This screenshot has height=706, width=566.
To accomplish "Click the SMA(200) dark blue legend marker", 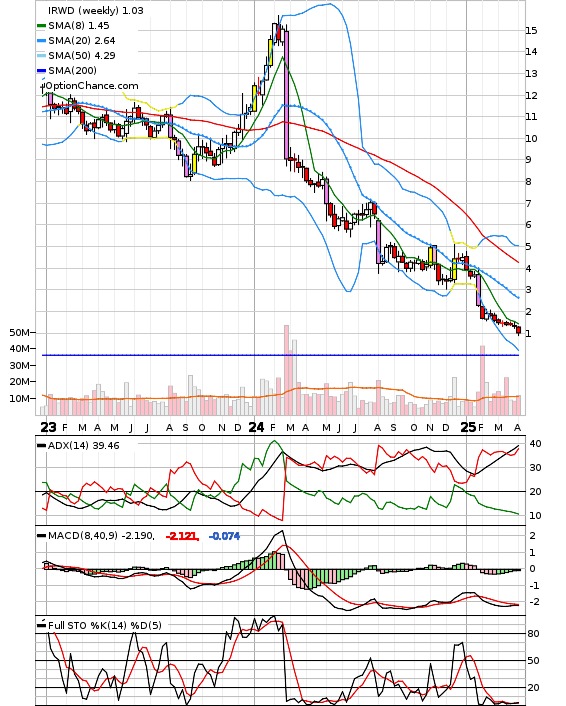I will click(41, 71).
